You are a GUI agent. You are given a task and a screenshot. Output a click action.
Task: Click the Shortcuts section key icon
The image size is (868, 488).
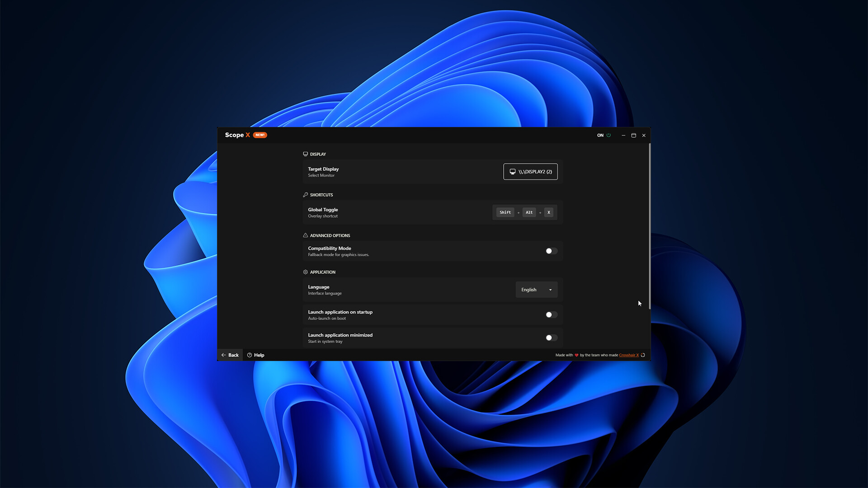(306, 195)
